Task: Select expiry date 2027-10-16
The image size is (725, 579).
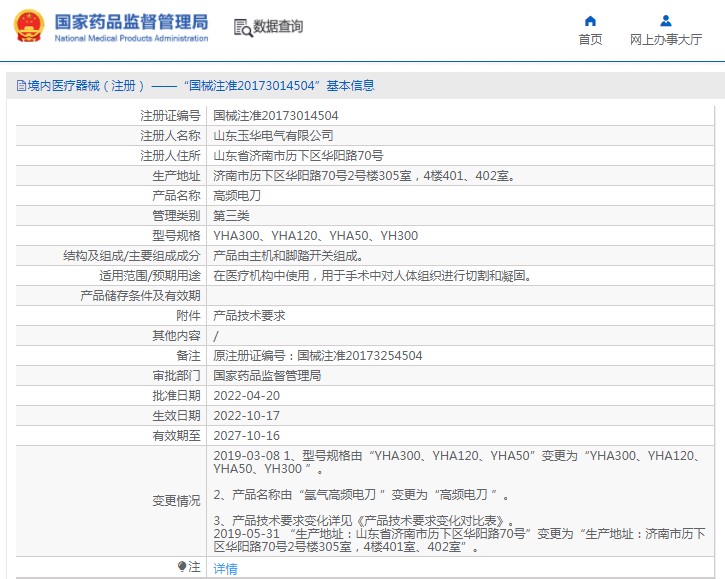Action: [246, 436]
